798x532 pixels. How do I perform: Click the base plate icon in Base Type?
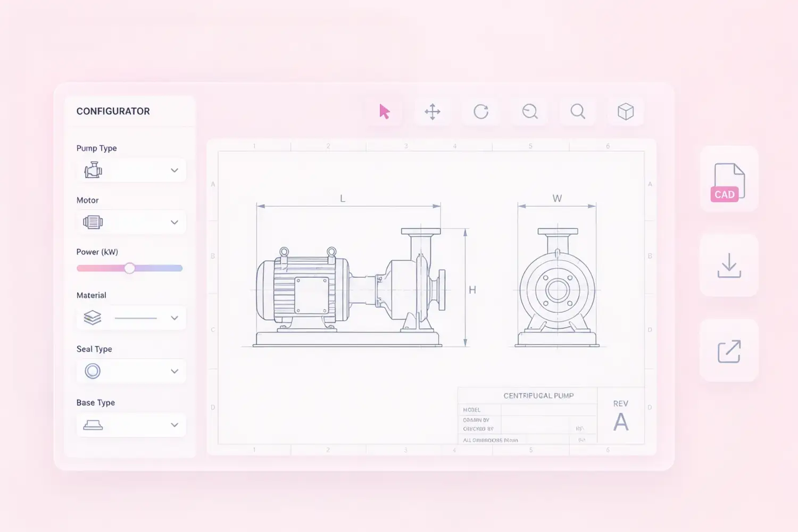93,425
